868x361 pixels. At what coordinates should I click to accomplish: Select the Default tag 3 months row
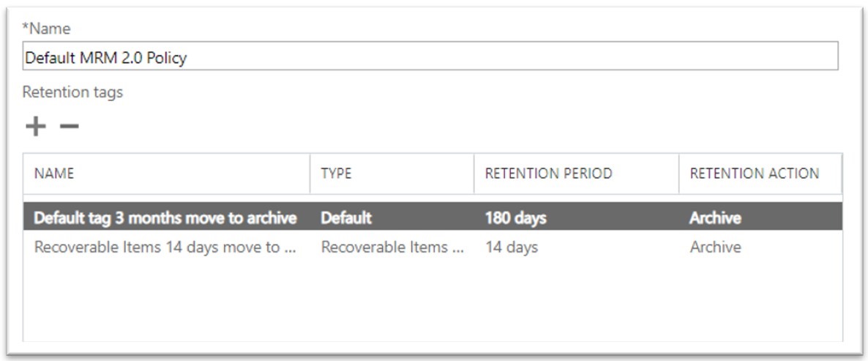(x=165, y=218)
